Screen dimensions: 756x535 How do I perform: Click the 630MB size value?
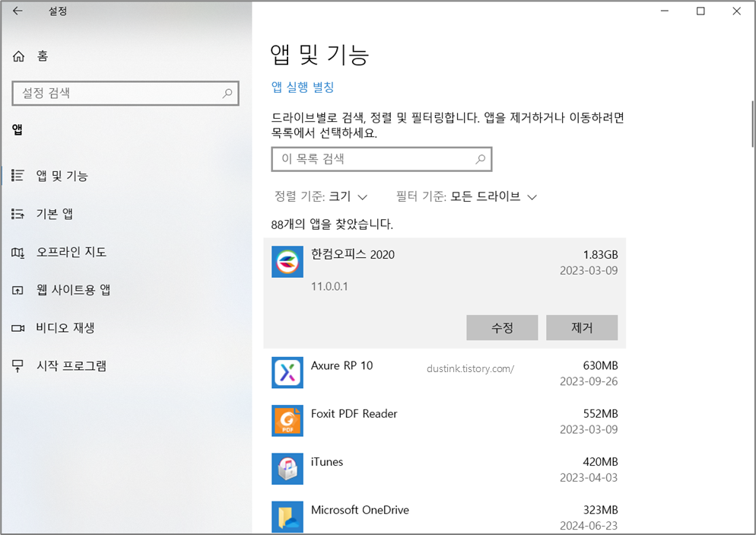(x=600, y=365)
